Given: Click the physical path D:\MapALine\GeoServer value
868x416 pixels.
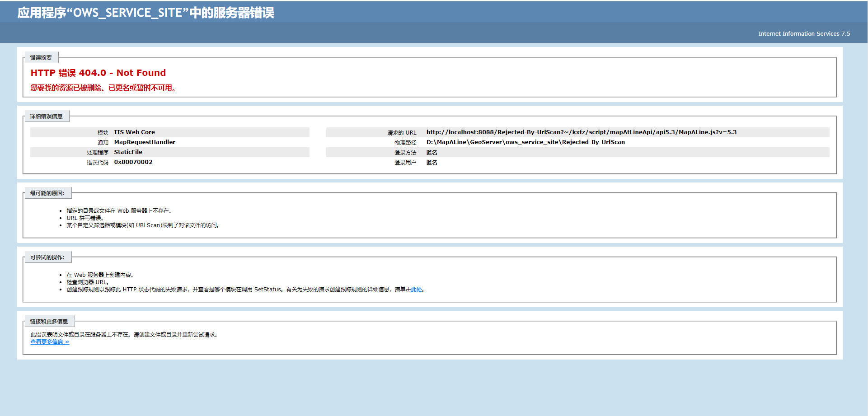Looking at the screenshot, I should click(525, 142).
